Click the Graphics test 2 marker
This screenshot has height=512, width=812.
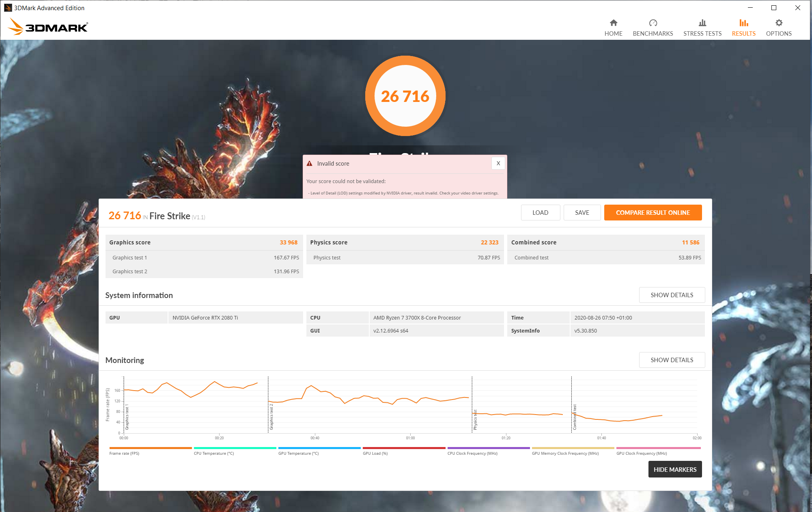(x=271, y=417)
